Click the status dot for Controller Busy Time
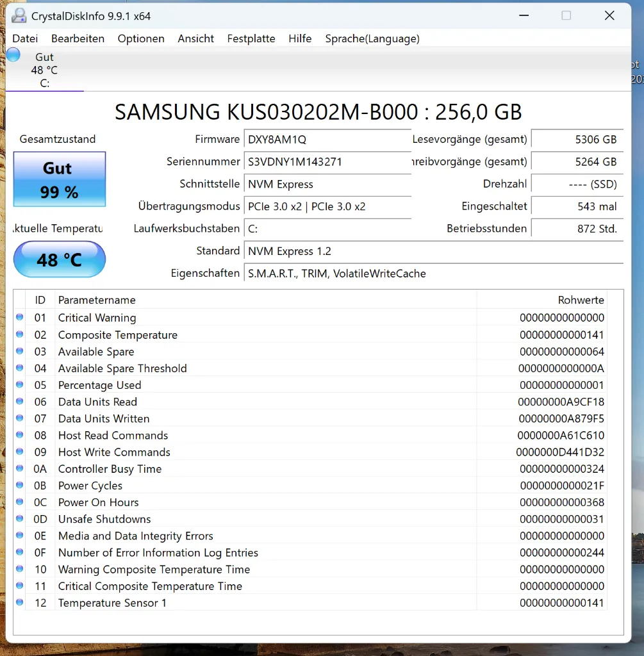This screenshot has height=656, width=644. pos(20,468)
